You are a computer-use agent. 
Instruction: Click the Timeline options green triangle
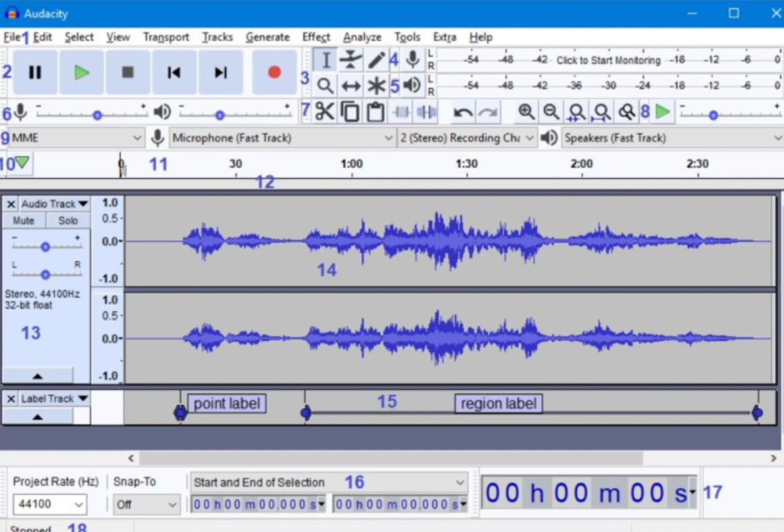coord(22,162)
